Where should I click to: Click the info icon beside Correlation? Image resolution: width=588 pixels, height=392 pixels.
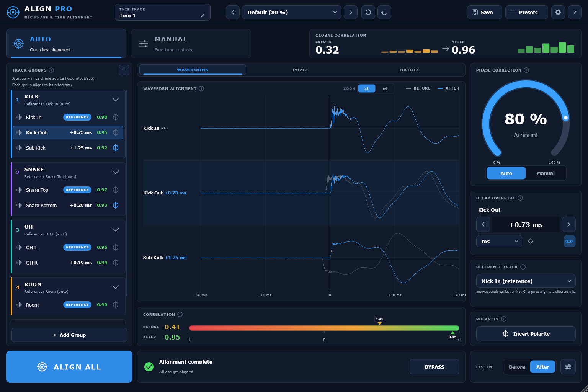click(x=180, y=314)
